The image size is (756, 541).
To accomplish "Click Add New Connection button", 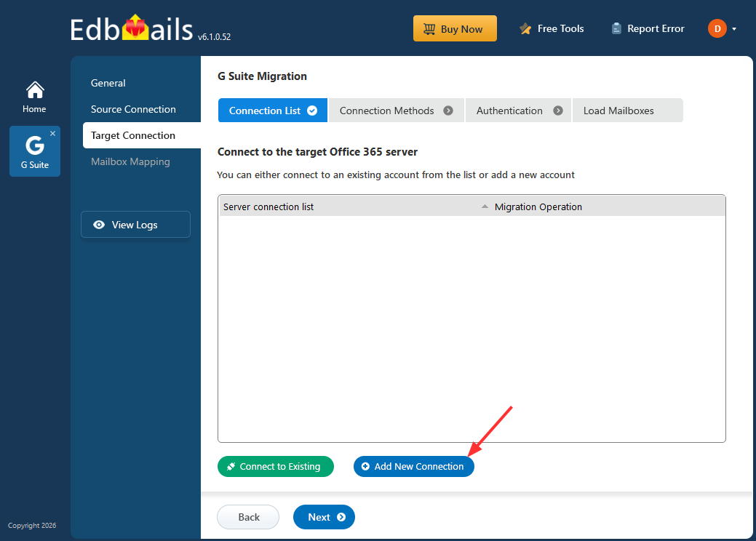I will tap(413, 467).
